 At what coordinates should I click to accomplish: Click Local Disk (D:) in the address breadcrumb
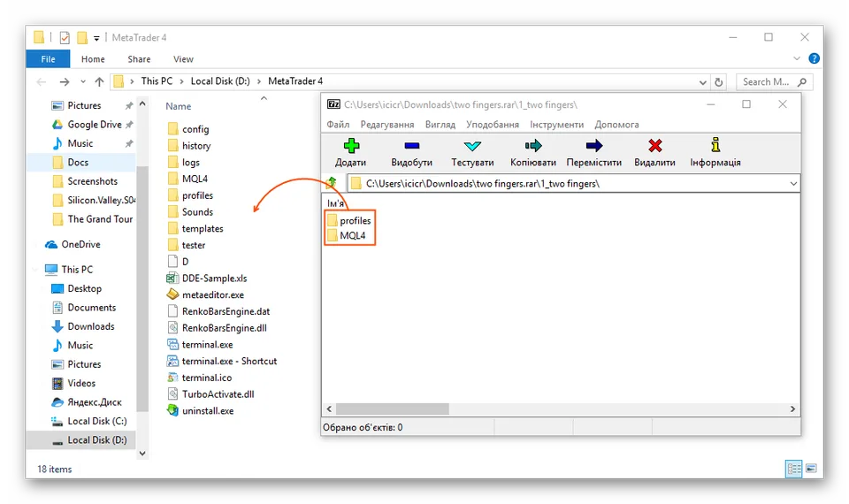tap(220, 81)
